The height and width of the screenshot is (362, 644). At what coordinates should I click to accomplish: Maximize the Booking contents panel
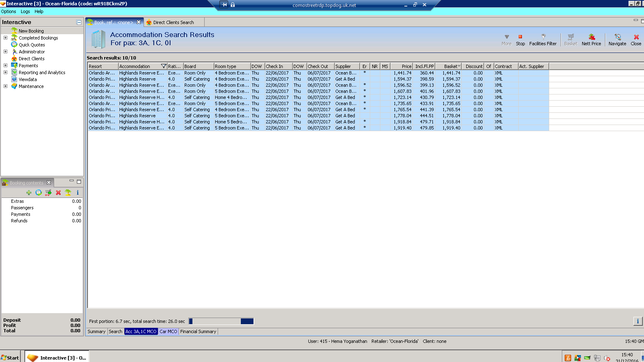pyautogui.click(x=79, y=182)
